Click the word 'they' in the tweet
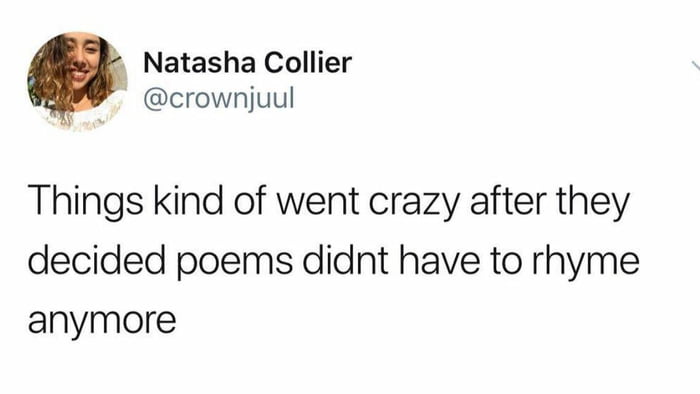Image resolution: width=700 pixels, height=394 pixels. pyautogui.click(x=592, y=203)
